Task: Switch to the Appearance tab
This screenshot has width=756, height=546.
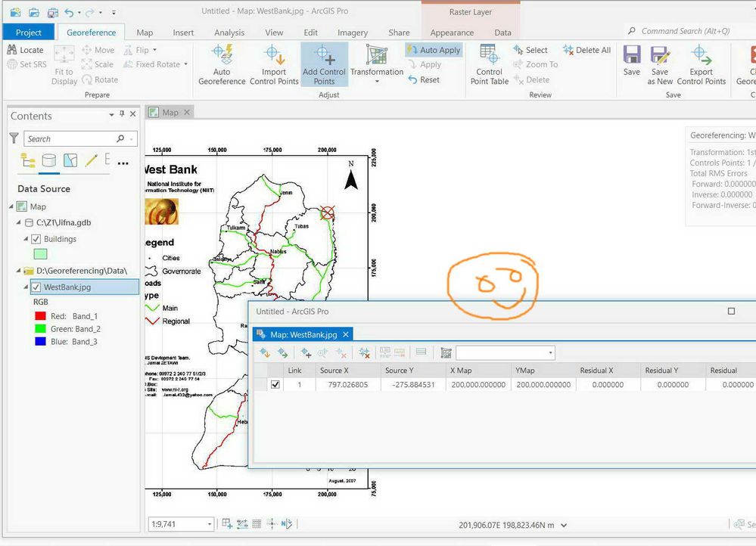Action: click(452, 33)
